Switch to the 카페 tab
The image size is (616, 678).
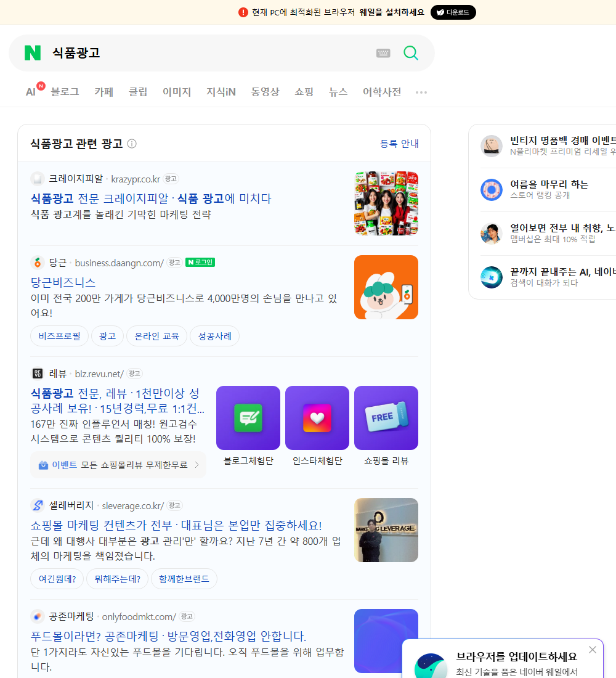103,92
